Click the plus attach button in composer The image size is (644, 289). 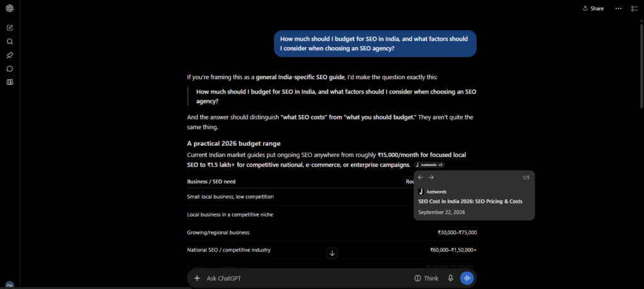197,278
